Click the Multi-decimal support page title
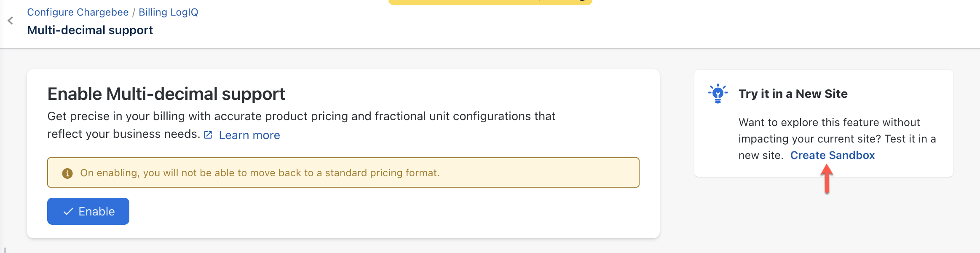The height and width of the screenshot is (253, 980). point(90,30)
